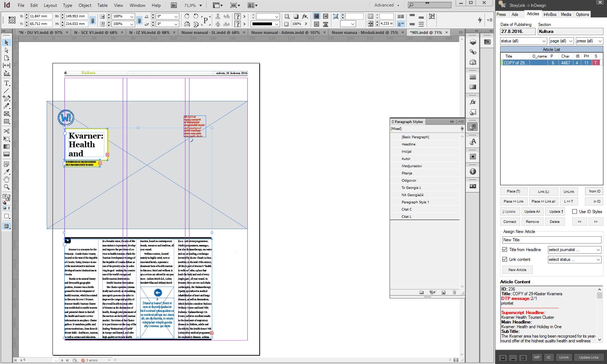Toggle the Use ID Styles checkbox
Image resolution: width=607 pixels, height=364 pixels.
pos(574,212)
